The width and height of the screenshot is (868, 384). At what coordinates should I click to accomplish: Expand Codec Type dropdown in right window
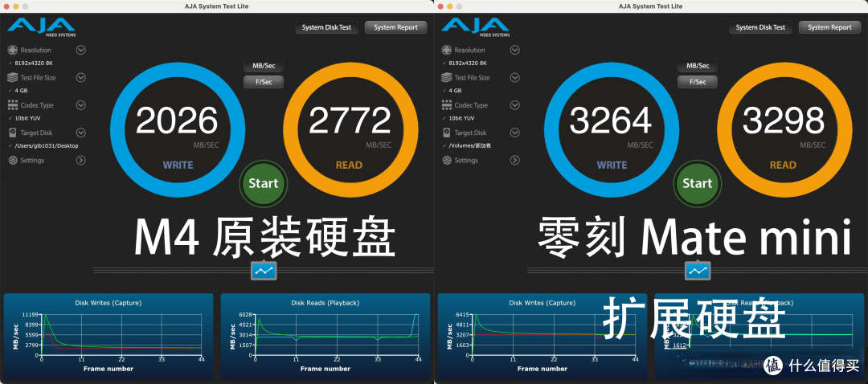[515, 105]
